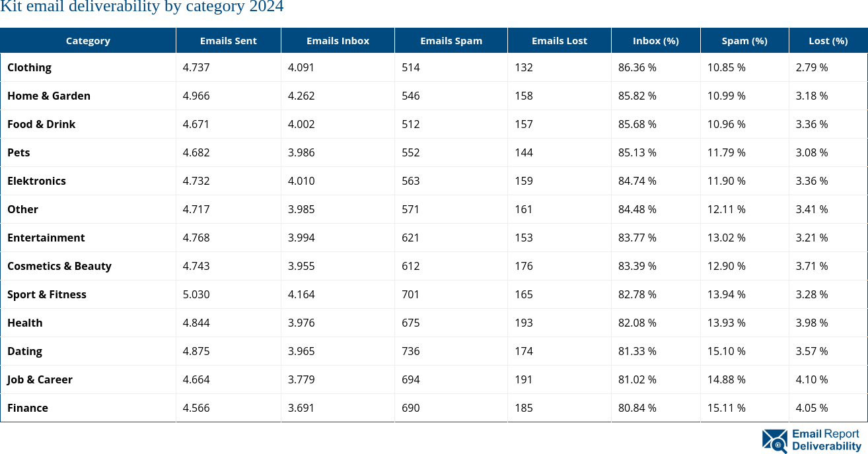This screenshot has height=454, width=868.
Task: Click Job & Career emails inbox 3.779
Action: tap(301, 379)
